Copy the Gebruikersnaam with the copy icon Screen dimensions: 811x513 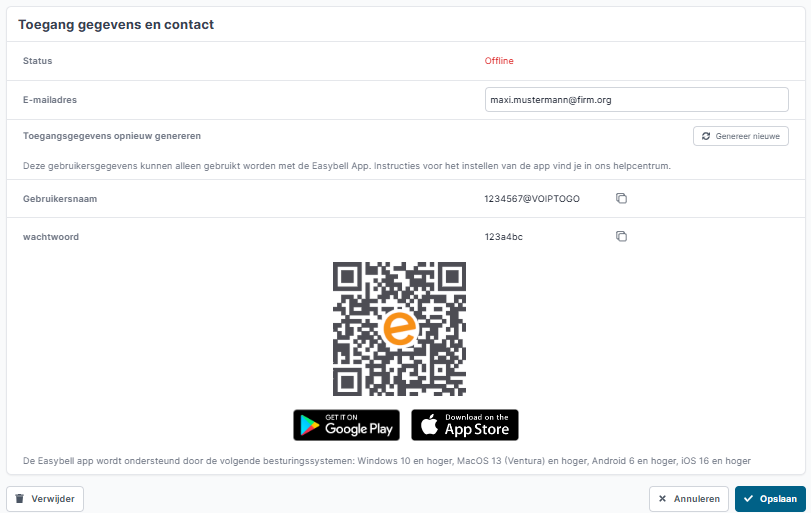(x=621, y=199)
